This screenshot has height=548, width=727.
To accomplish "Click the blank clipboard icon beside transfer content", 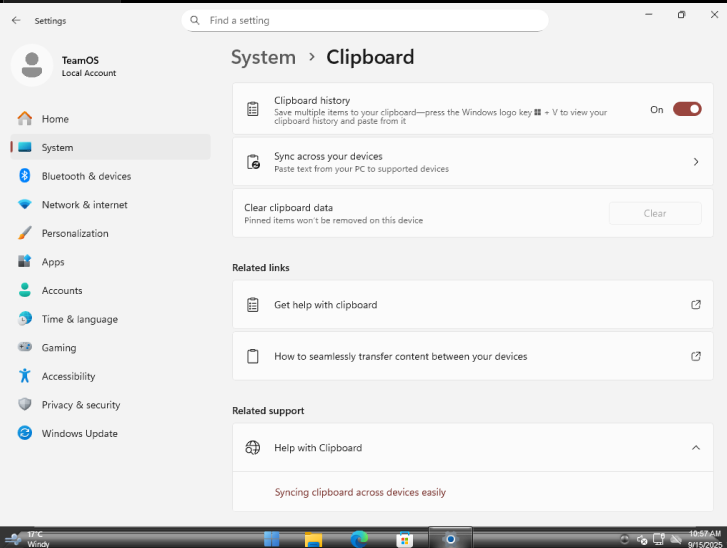I will 253,356.
